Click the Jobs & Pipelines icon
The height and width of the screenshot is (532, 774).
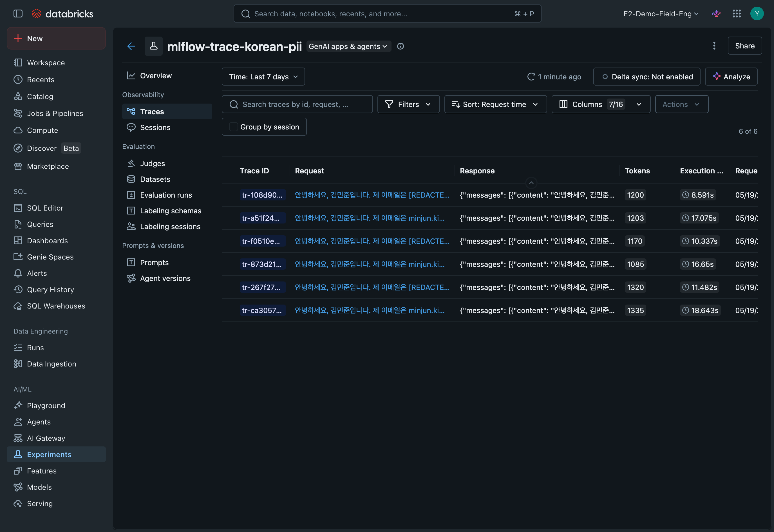coord(18,113)
